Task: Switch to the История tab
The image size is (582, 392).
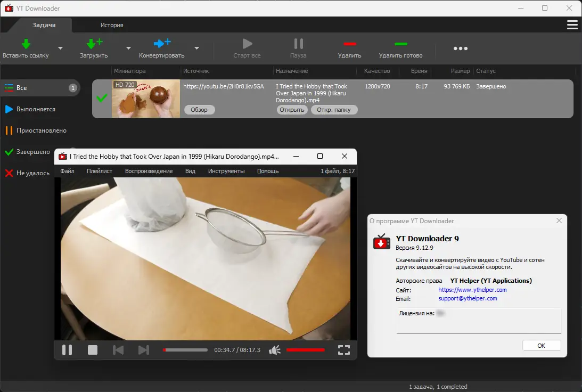Action: click(x=112, y=25)
